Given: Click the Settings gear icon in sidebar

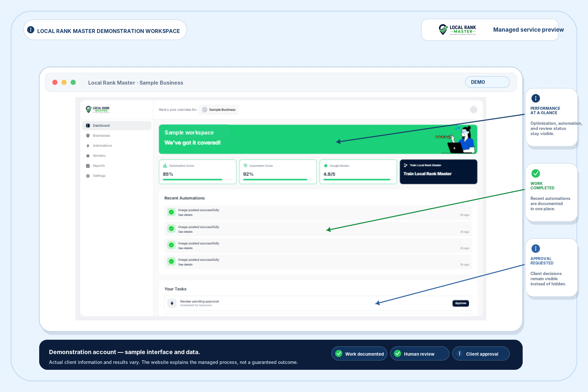Looking at the screenshot, I should [88, 176].
